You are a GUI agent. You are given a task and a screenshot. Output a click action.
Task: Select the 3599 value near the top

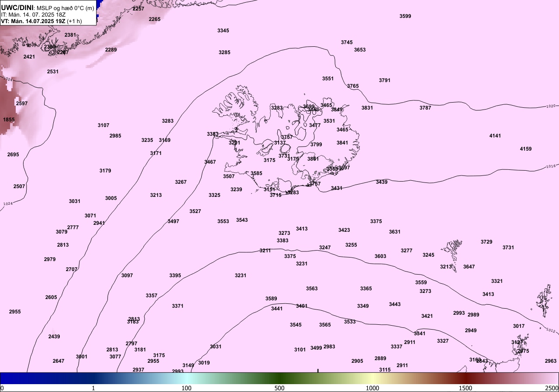coord(405,16)
